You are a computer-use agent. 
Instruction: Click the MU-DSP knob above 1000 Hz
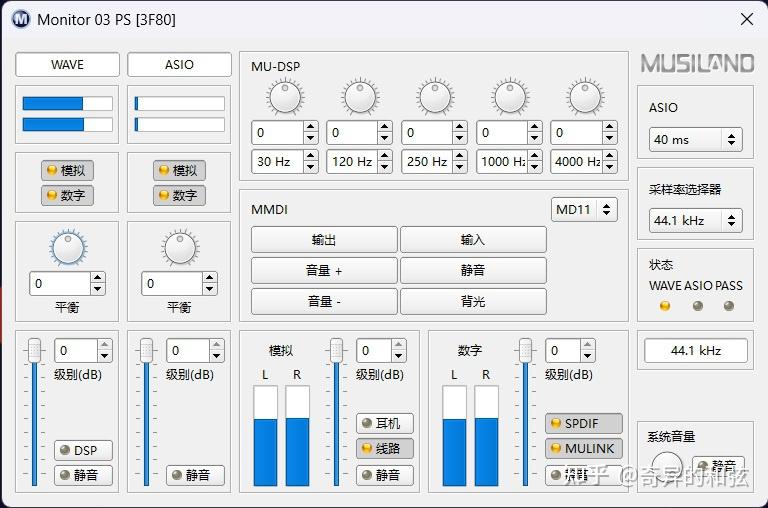point(510,97)
